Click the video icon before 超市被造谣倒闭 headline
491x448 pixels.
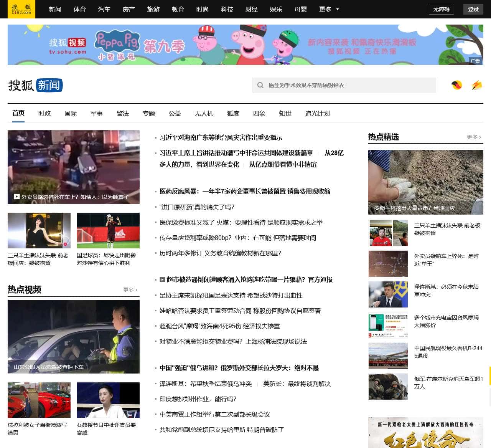162,279
